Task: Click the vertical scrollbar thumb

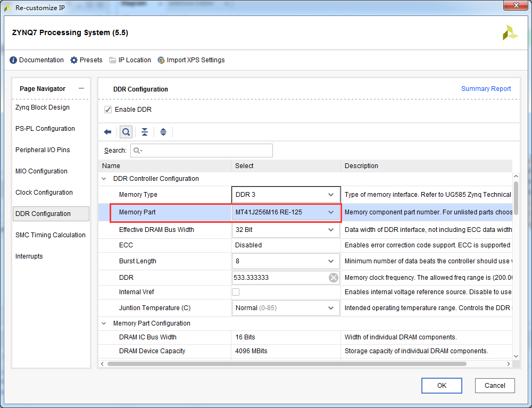Action: [x=516, y=198]
